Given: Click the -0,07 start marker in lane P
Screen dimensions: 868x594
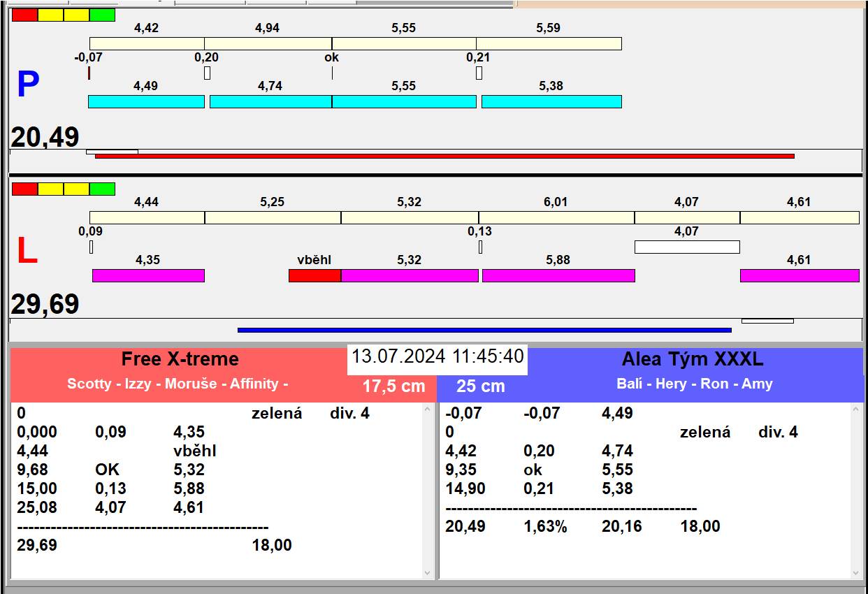Looking at the screenshot, I should (89, 73).
